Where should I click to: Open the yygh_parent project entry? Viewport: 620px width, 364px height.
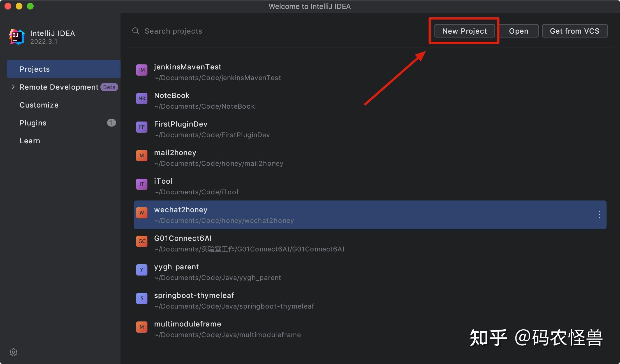click(177, 267)
